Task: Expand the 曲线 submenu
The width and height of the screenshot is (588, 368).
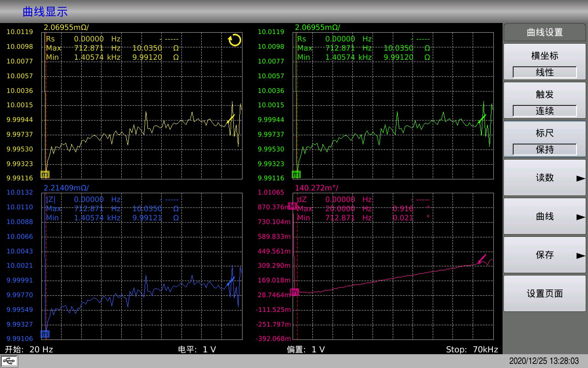Action: pyautogui.click(x=545, y=216)
